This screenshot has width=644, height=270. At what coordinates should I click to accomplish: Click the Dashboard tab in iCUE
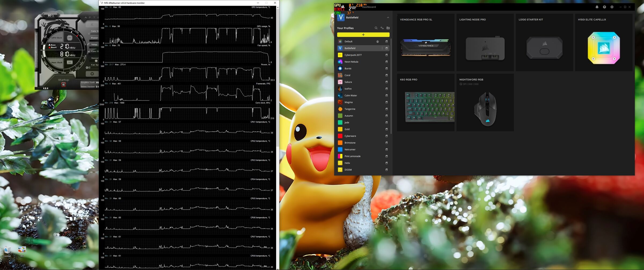click(x=369, y=7)
